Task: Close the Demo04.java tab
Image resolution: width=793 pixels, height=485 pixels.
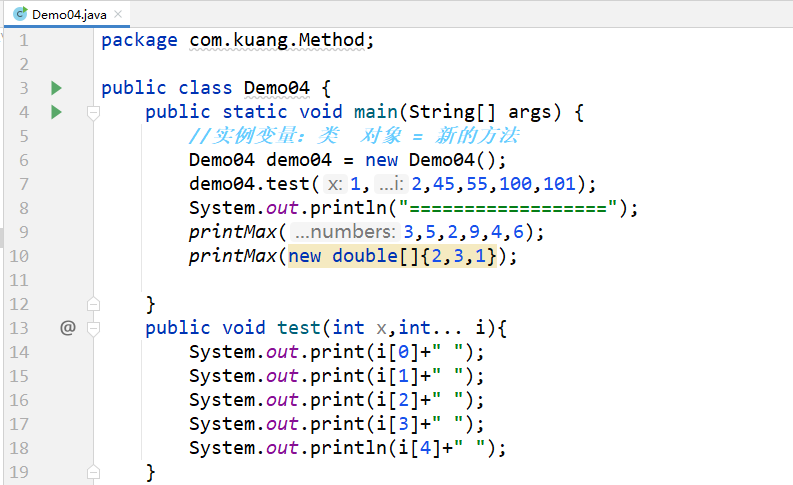Action: point(118,14)
